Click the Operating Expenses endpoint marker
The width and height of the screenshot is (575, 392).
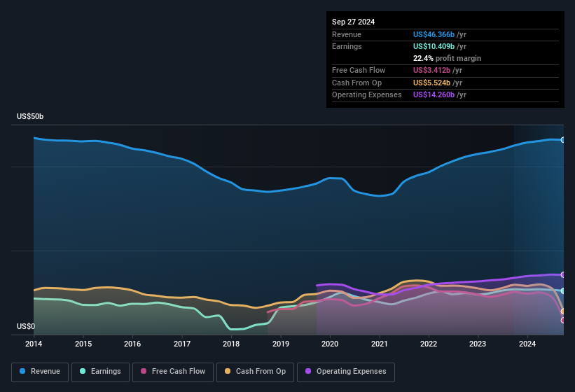(x=563, y=275)
